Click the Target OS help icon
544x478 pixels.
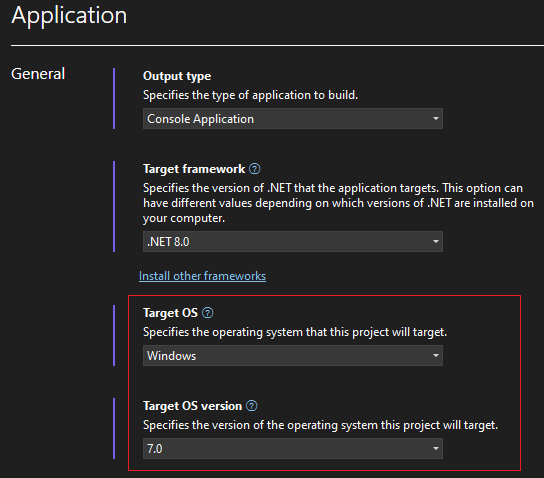click(x=207, y=313)
